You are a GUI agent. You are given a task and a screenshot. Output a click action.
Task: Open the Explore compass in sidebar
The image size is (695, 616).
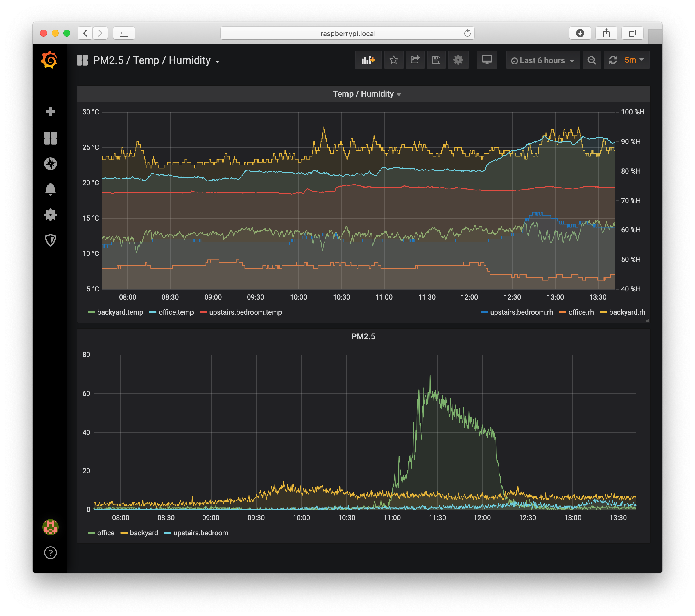(x=50, y=164)
